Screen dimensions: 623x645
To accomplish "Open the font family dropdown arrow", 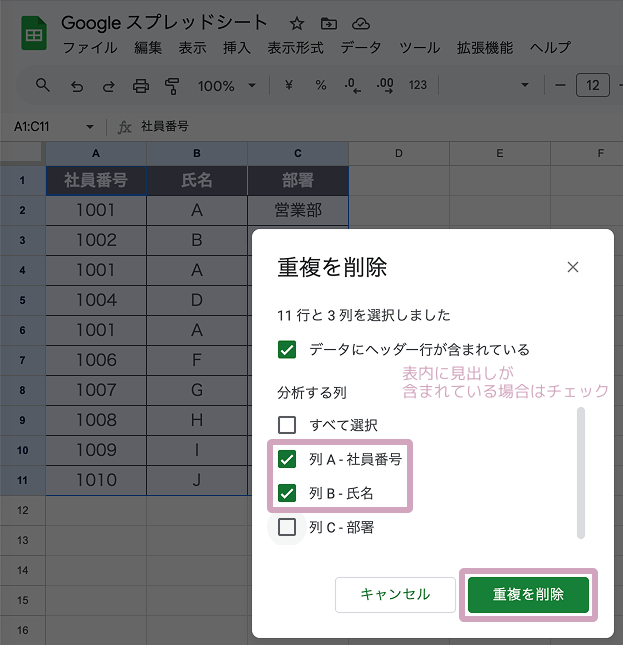I will click(525, 85).
